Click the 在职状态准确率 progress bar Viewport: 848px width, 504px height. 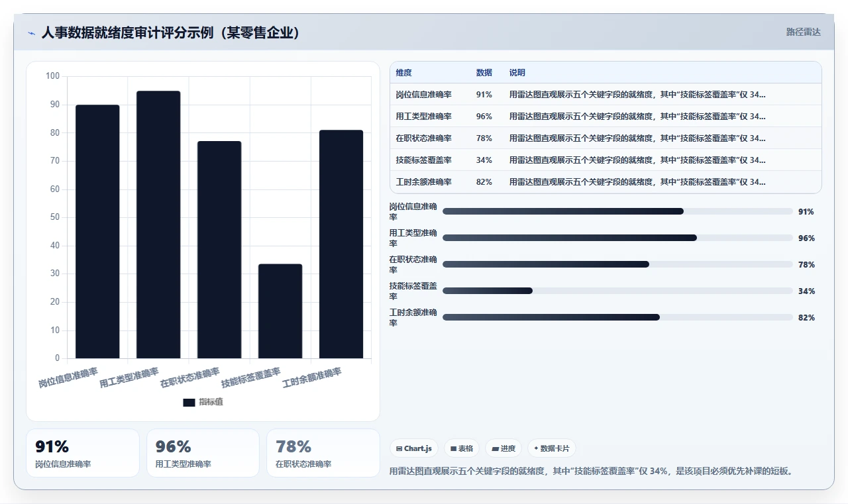click(617, 264)
